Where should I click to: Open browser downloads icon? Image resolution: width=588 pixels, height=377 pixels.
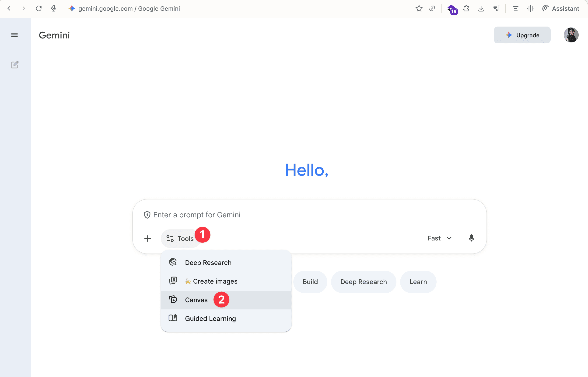(x=481, y=9)
